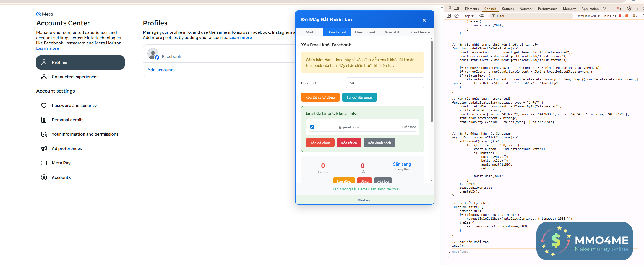Image resolution: width=644 pixels, height=265 pixels.
Task: Open the top JavaScript context dropdown
Action: point(469,16)
